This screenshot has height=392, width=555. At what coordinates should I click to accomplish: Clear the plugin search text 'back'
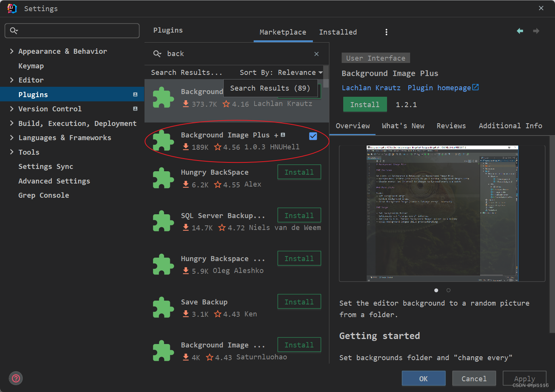click(316, 54)
